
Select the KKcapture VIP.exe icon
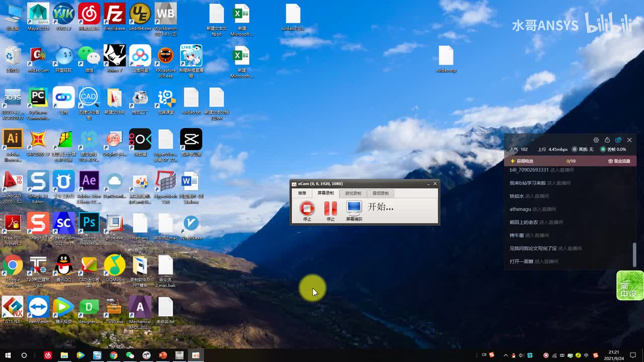pyautogui.click(x=166, y=61)
